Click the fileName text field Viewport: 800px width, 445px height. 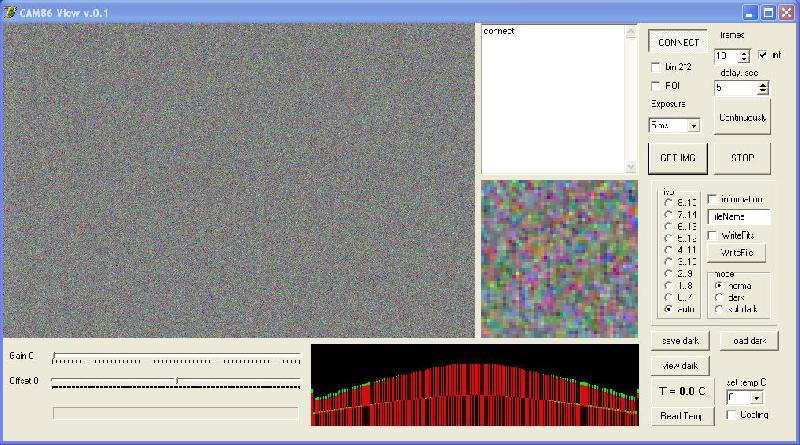pos(739,216)
